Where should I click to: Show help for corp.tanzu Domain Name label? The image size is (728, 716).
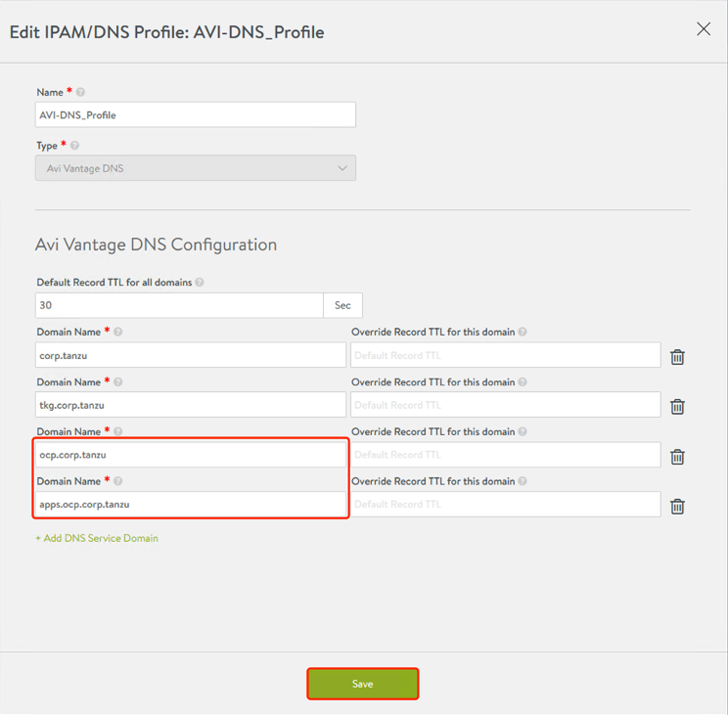click(x=118, y=332)
